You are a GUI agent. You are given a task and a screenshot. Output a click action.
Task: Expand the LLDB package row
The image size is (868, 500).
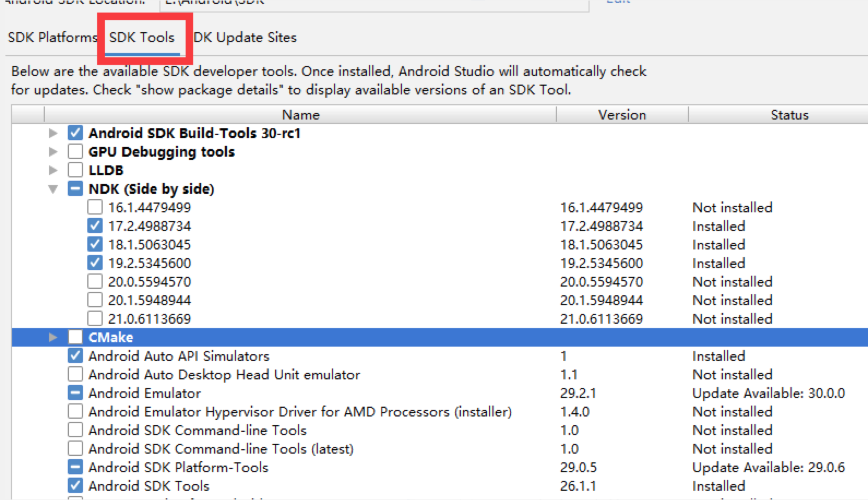pyautogui.click(x=53, y=170)
